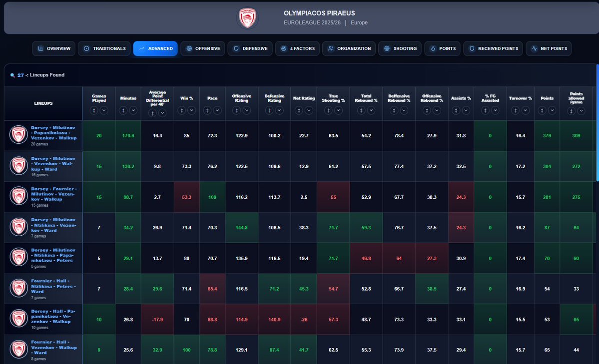Go to the 4 Factors tab
The width and height of the screenshot is (599, 364).
(297, 48)
